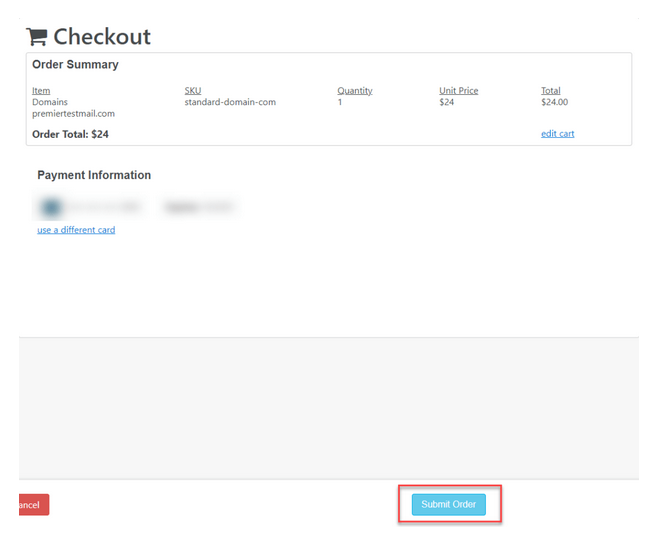Select the standard-domain-com SKU value
Screen dimensions: 665x556
[230, 102]
